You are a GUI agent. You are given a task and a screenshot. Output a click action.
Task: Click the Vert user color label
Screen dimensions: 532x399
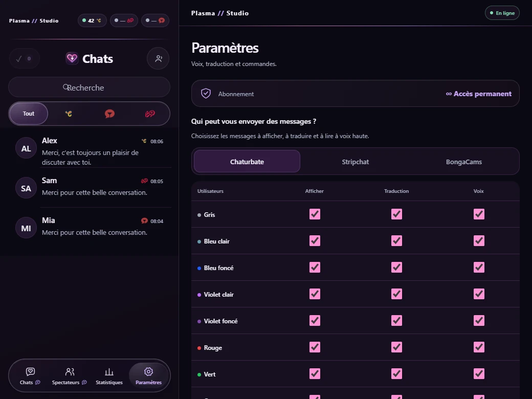210,374
